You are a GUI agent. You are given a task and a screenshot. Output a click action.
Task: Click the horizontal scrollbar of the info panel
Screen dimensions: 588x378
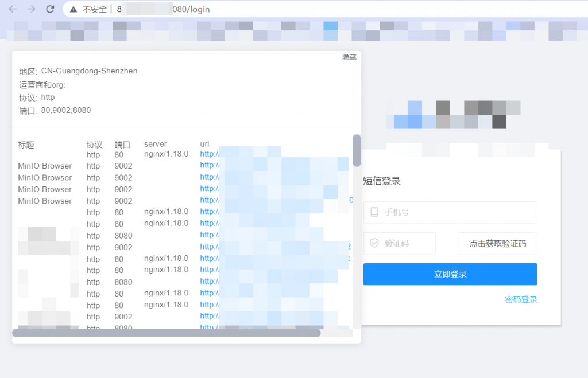click(166, 333)
